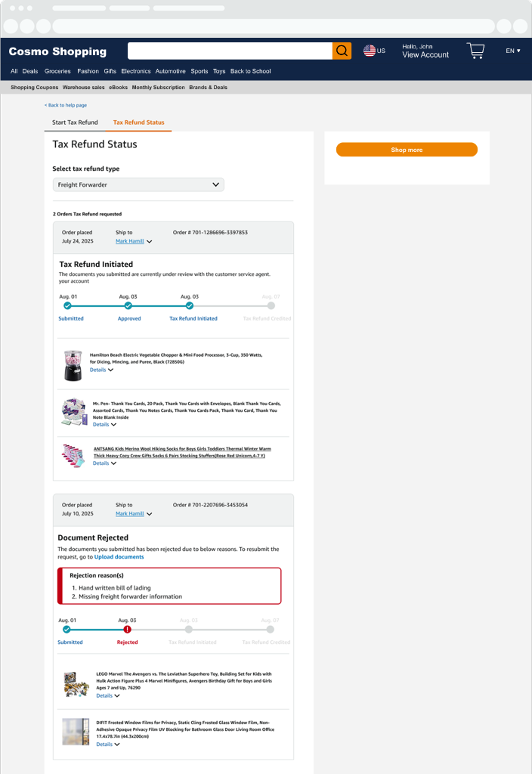This screenshot has width=532, height=774.
Task: Click the first order's Submitted checkmark icon
Action: (67, 306)
